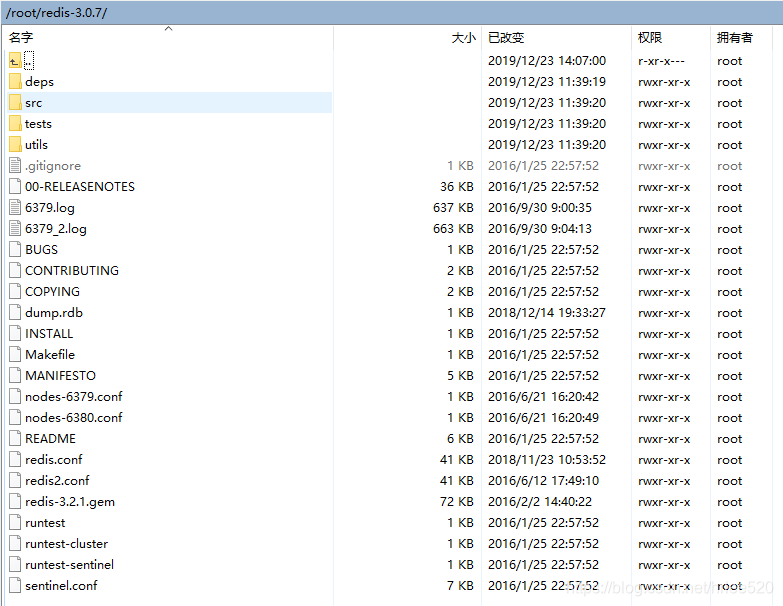783x606 pixels.
Task: Click the redis.conf file icon
Action: click(15, 459)
